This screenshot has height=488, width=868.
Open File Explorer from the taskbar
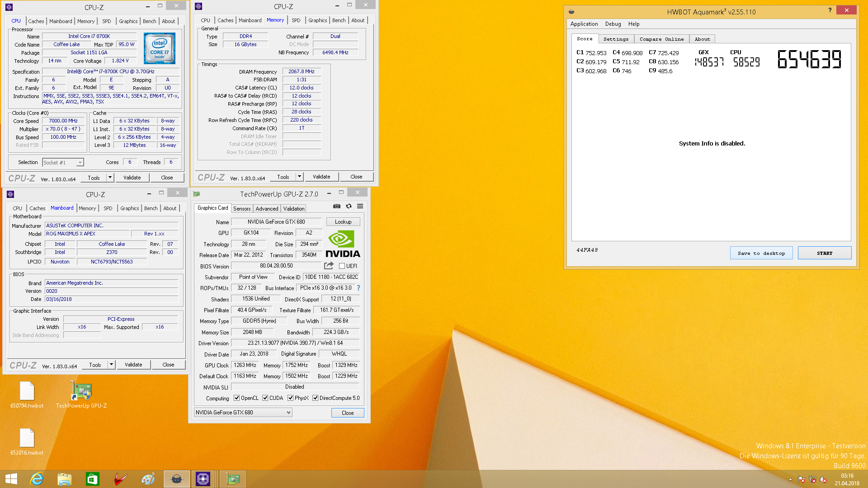[x=65, y=479]
